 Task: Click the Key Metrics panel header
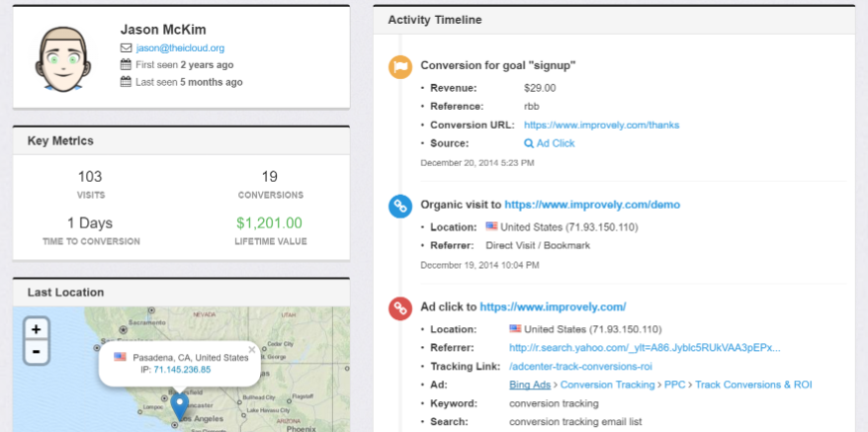tap(181, 140)
